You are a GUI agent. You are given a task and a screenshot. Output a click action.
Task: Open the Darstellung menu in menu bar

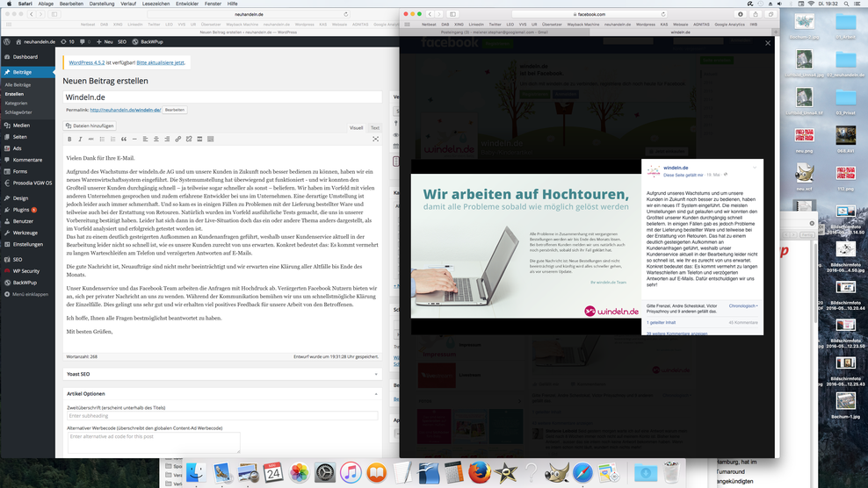pyautogui.click(x=102, y=4)
